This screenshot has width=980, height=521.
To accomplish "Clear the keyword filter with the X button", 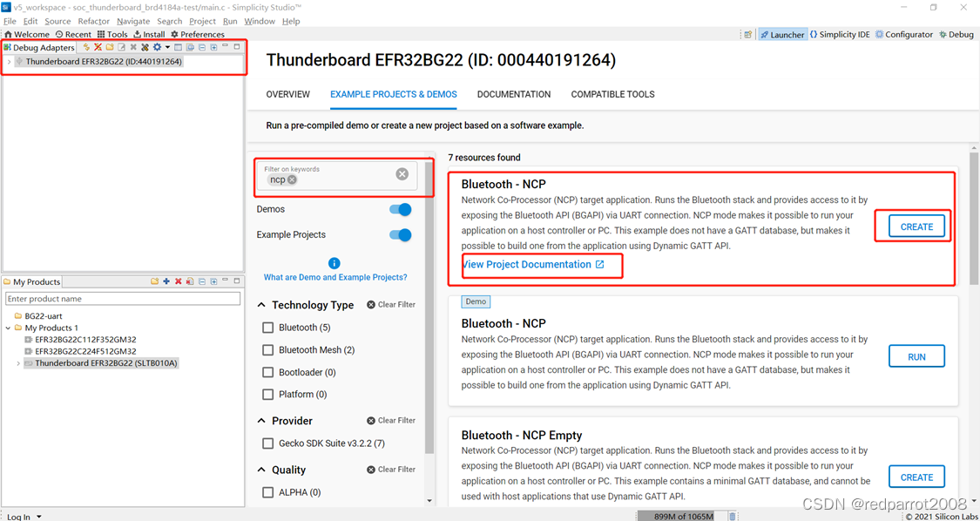I will pyautogui.click(x=402, y=174).
